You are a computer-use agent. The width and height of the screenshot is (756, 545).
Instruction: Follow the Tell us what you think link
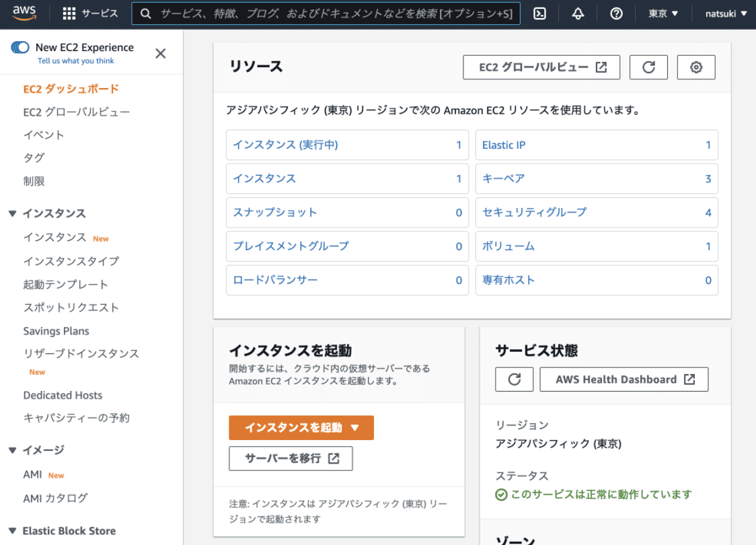[x=76, y=61]
